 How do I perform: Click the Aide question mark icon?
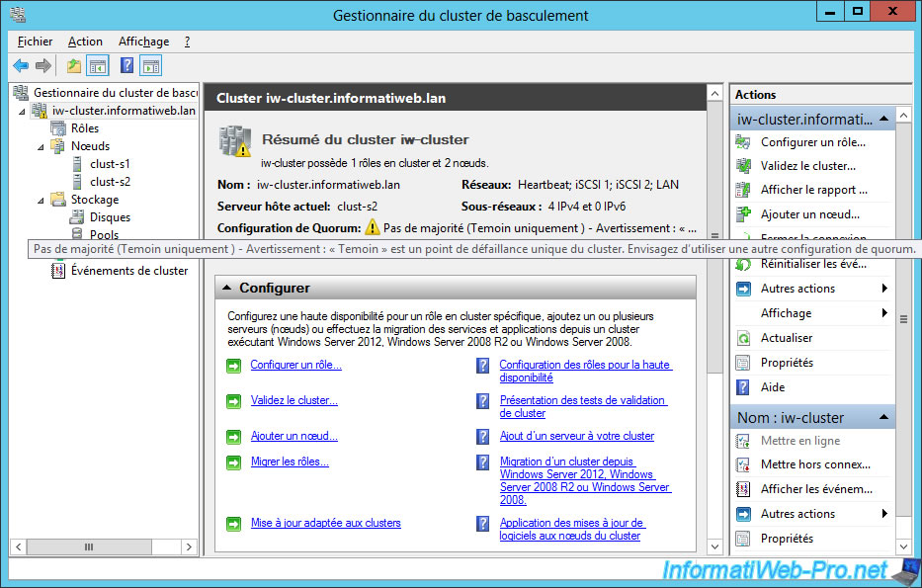click(x=743, y=387)
